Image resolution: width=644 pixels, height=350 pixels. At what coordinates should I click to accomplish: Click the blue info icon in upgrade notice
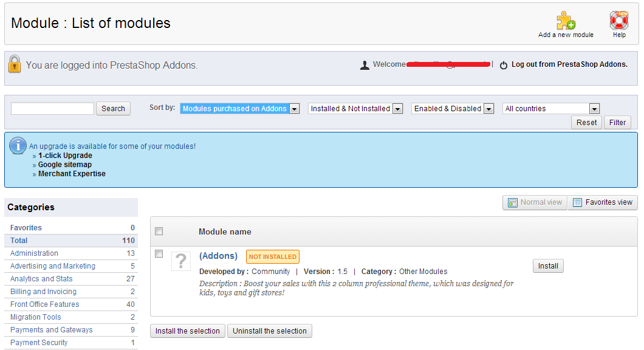coord(19,145)
